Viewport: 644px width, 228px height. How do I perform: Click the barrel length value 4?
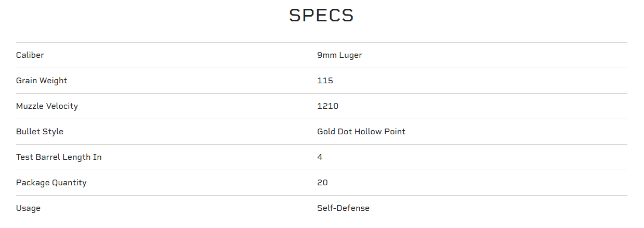click(320, 157)
